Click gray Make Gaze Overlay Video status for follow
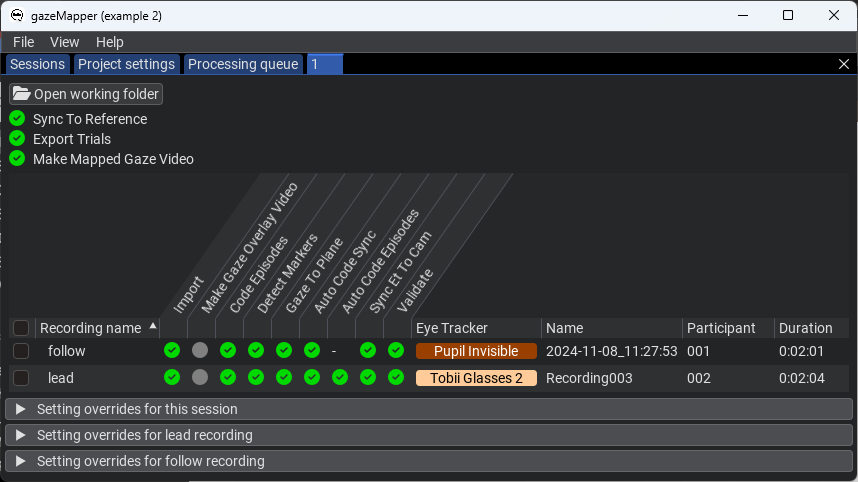 [x=200, y=350]
